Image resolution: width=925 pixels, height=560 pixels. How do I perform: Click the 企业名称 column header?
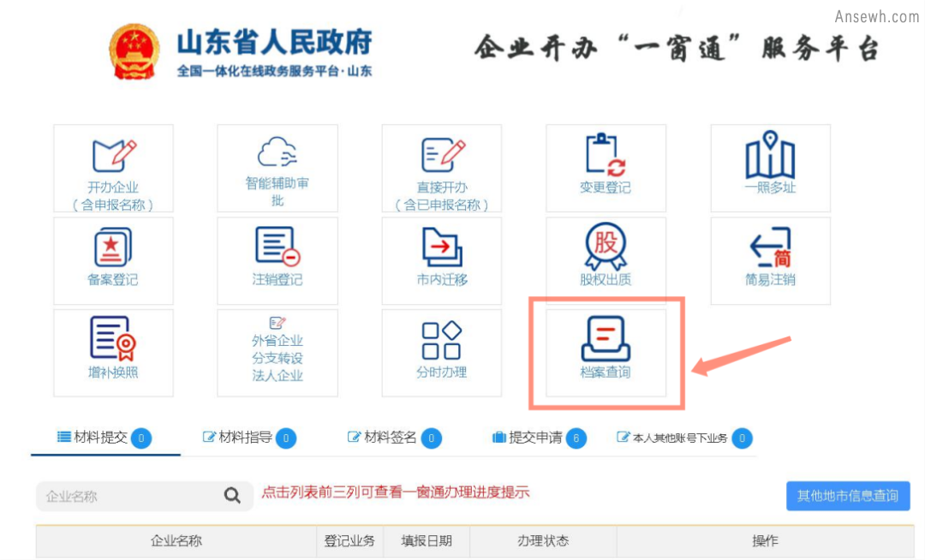(x=176, y=541)
